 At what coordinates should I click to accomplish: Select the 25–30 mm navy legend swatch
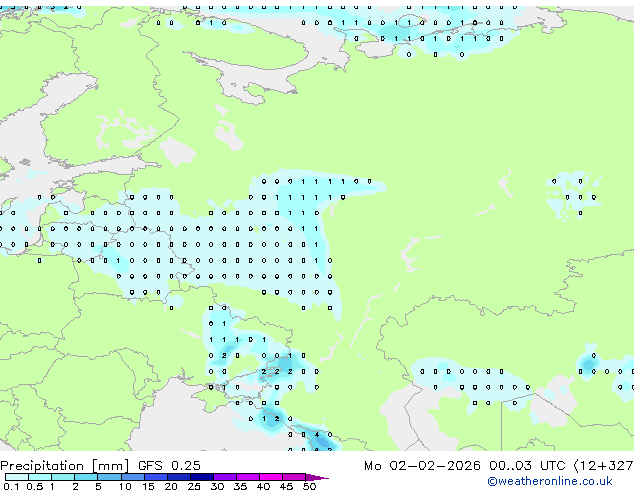(202, 477)
